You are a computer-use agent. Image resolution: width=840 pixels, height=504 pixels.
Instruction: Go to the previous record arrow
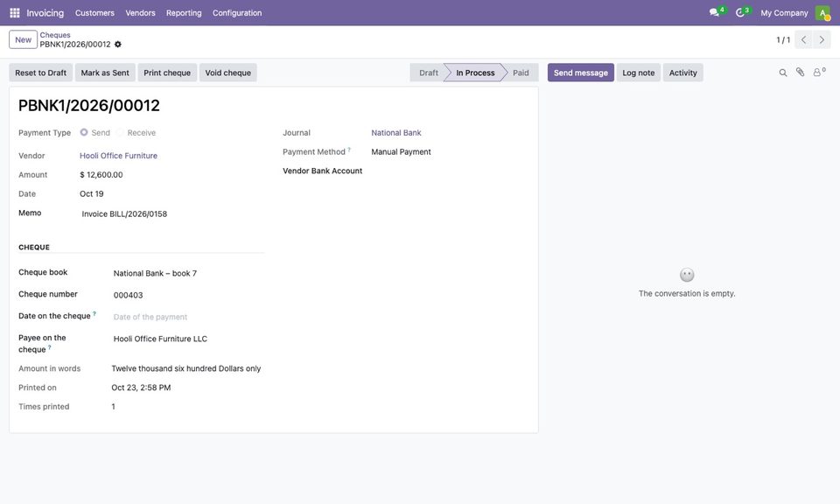(803, 39)
